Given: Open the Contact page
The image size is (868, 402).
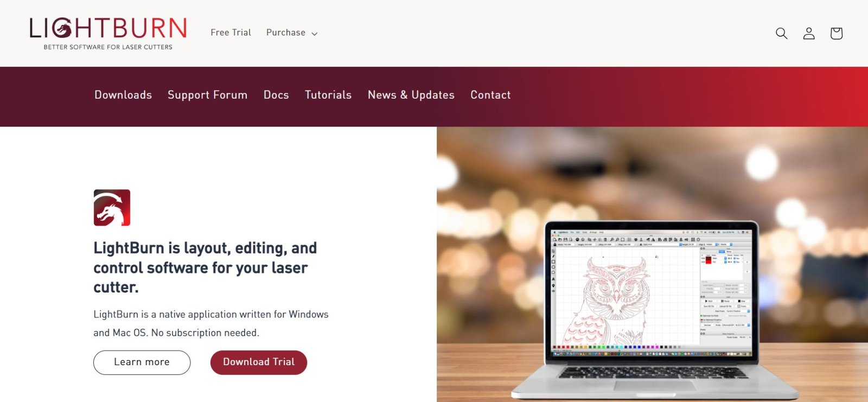Looking at the screenshot, I should (490, 95).
